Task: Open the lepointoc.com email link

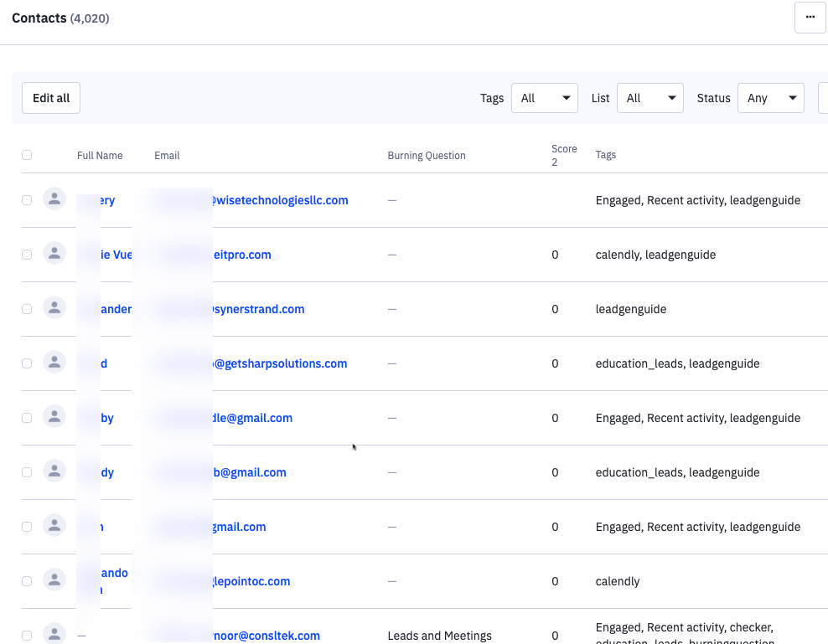Action: pos(251,580)
